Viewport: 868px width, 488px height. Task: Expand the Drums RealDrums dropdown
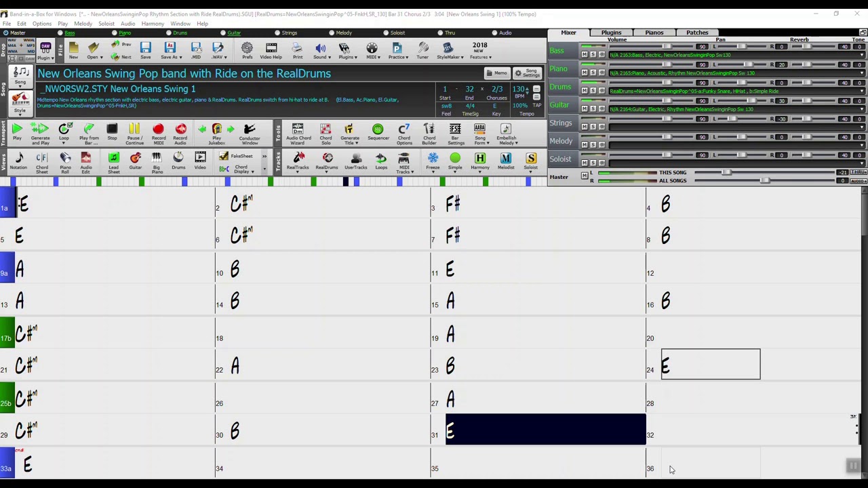pos(861,91)
